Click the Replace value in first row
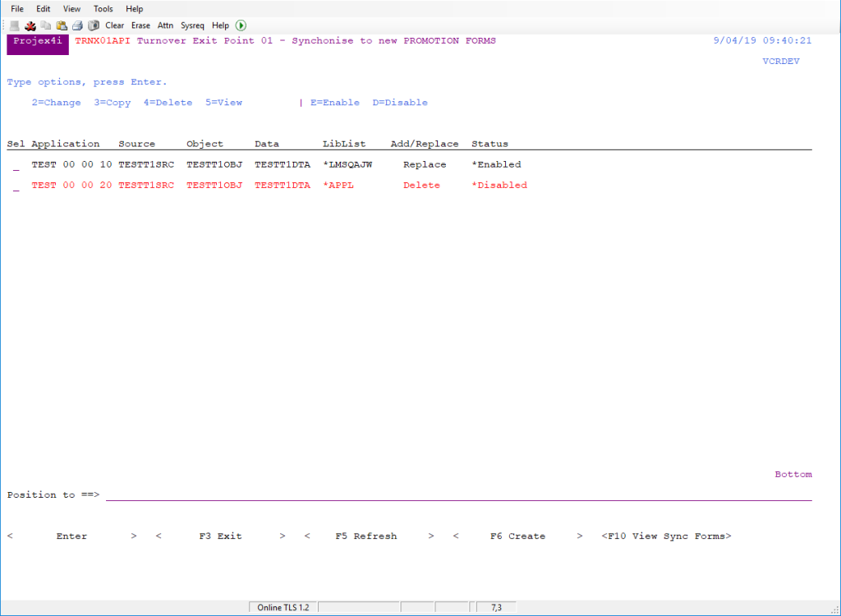The width and height of the screenshot is (841, 616). 425,165
